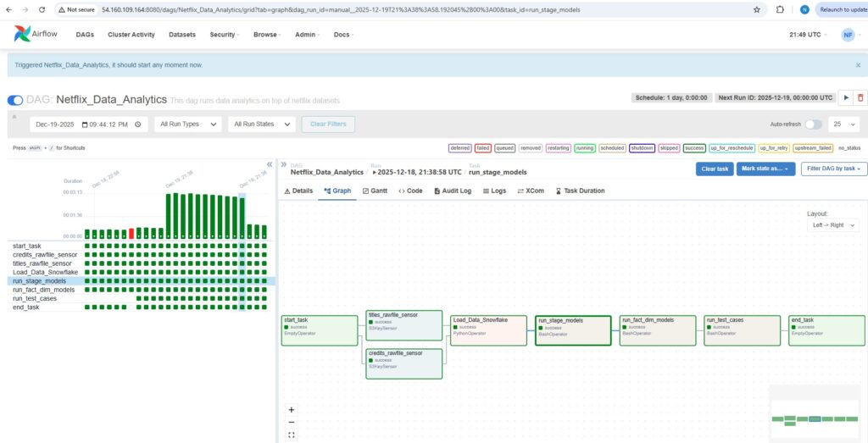Select end_task node in graph

(x=827, y=330)
